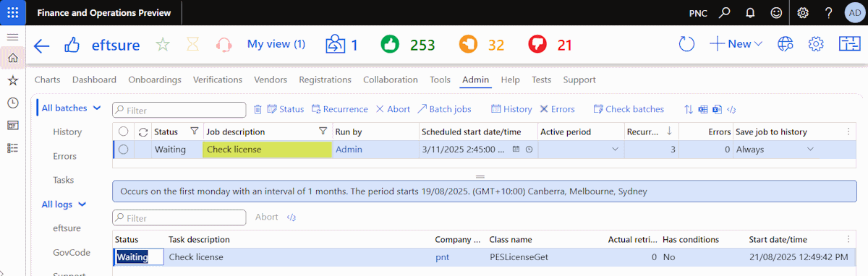Open the blue workspace gear settings
The width and height of the screenshot is (868, 276).
[816, 45]
